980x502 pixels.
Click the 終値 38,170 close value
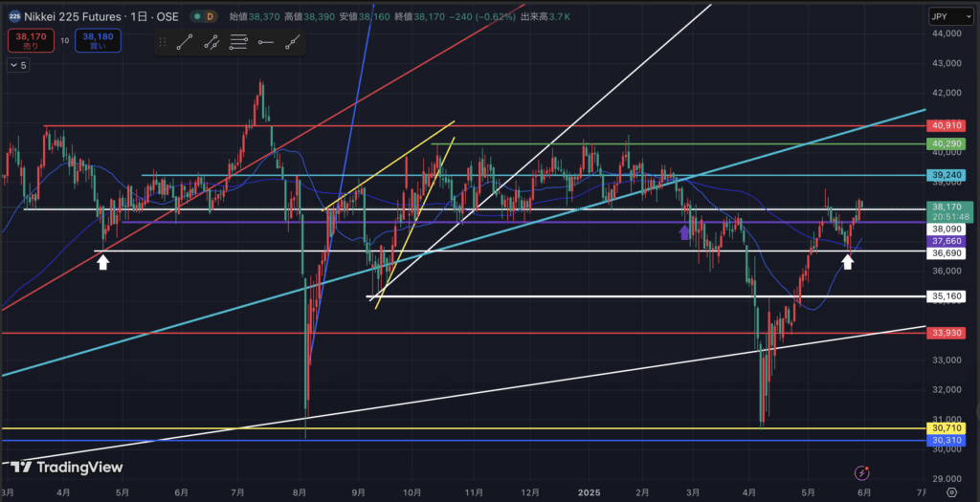tap(421, 17)
